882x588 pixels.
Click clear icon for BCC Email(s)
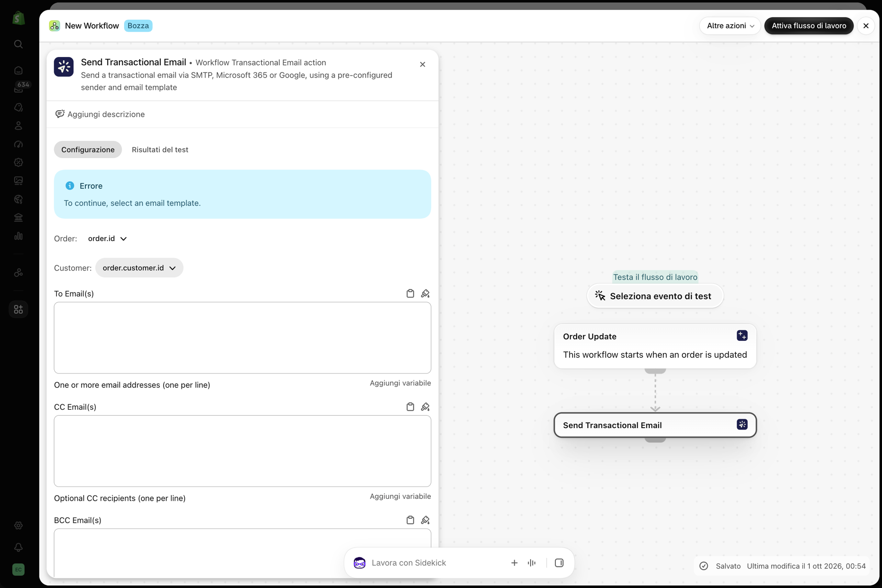(425, 520)
